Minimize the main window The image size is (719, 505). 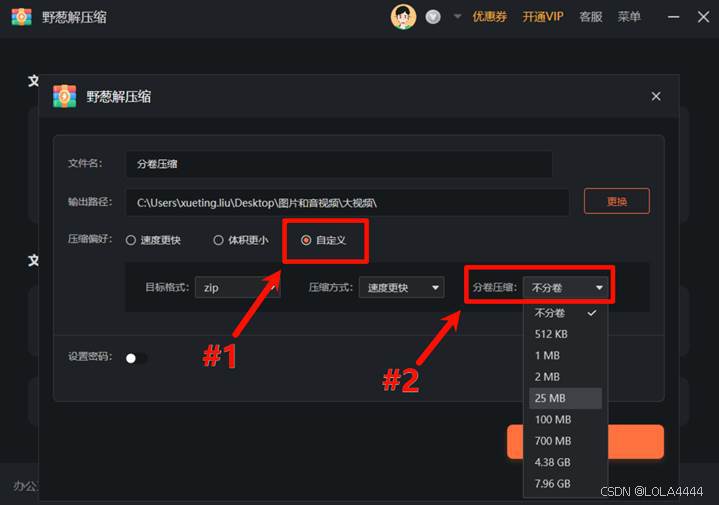[x=673, y=17]
